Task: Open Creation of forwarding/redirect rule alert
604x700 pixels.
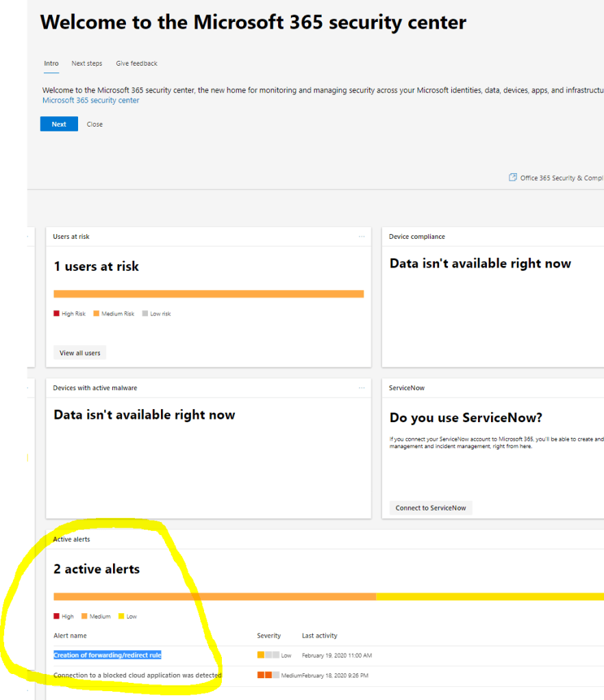Action: [108, 655]
